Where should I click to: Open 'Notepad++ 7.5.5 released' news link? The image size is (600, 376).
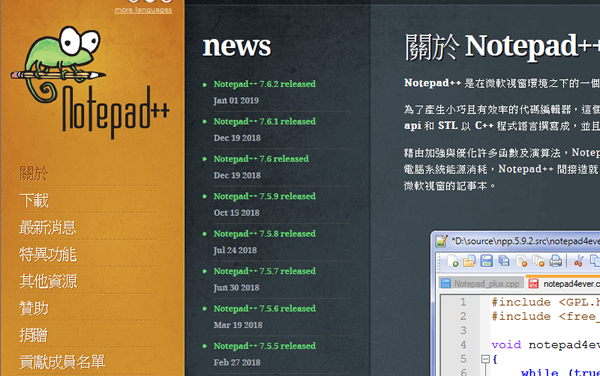point(264,346)
